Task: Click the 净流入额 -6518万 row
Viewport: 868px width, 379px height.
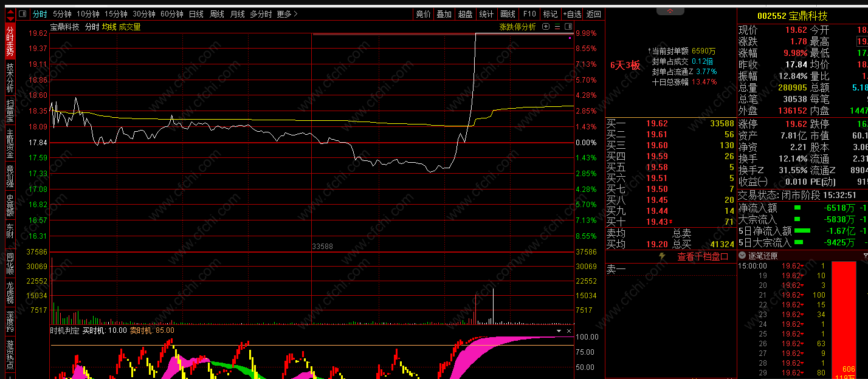Action: tap(802, 208)
